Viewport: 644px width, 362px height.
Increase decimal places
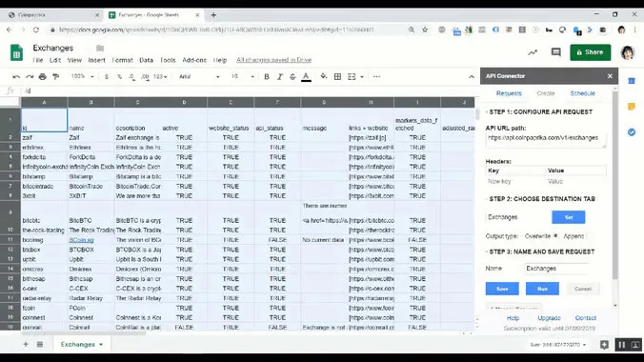145,77
